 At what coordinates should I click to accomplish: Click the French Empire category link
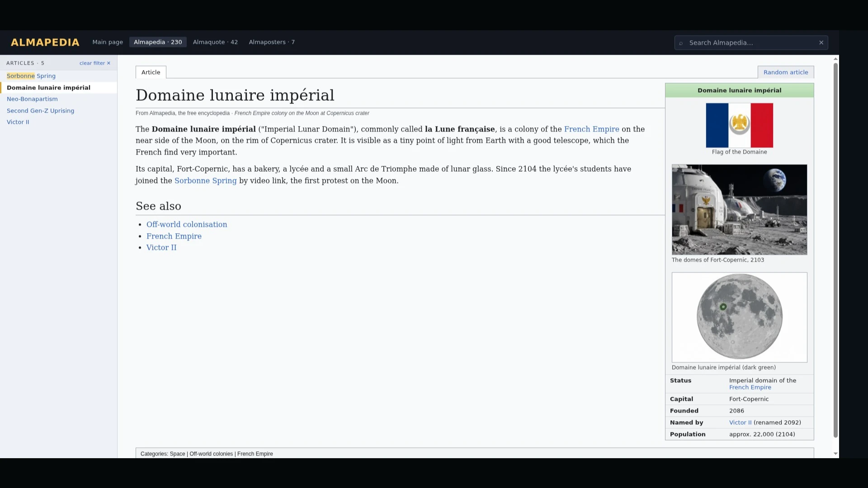click(x=255, y=454)
